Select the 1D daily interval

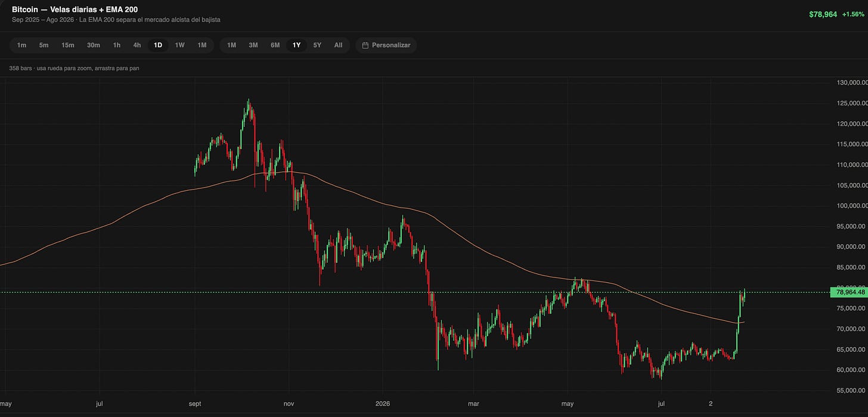[158, 45]
